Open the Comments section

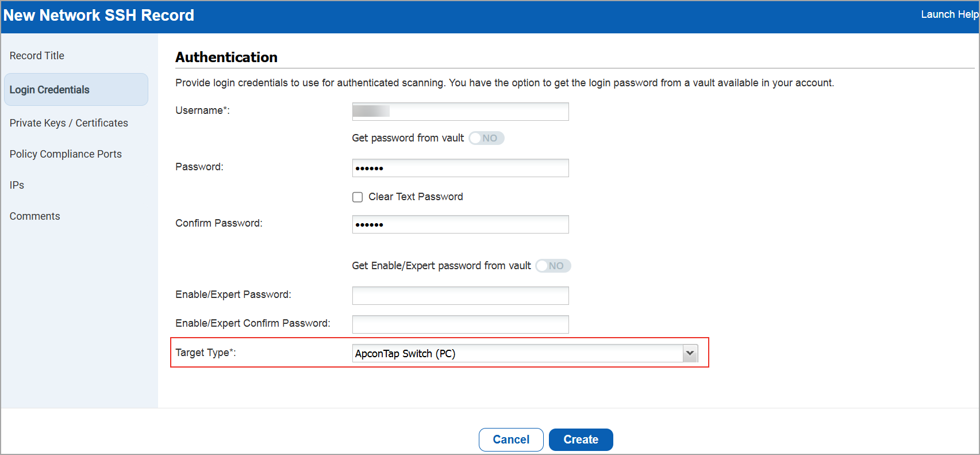click(x=34, y=216)
